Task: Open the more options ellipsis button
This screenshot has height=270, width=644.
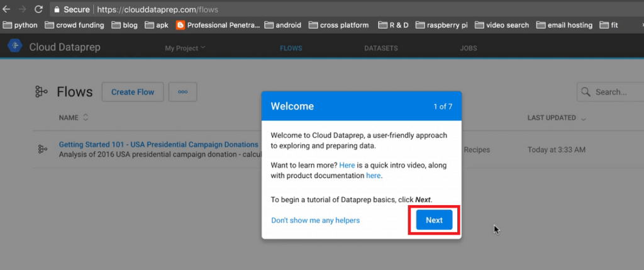Action: point(183,92)
